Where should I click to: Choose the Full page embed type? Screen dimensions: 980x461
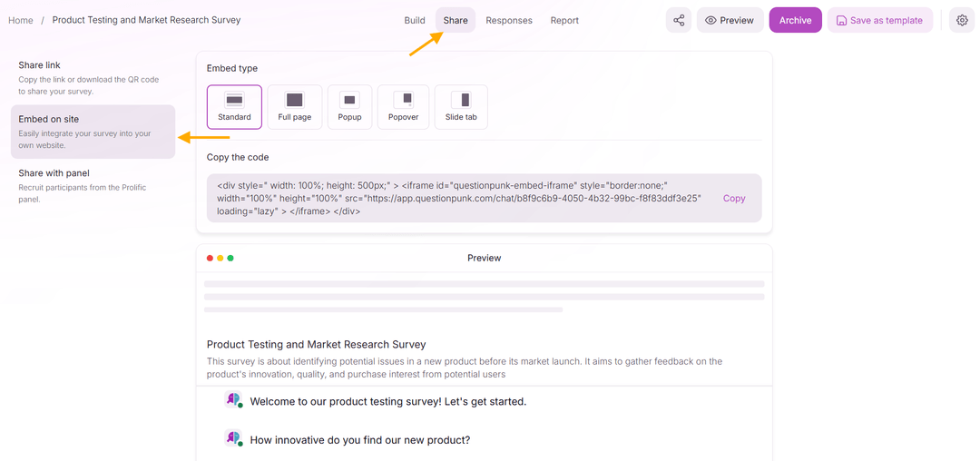click(x=295, y=107)
